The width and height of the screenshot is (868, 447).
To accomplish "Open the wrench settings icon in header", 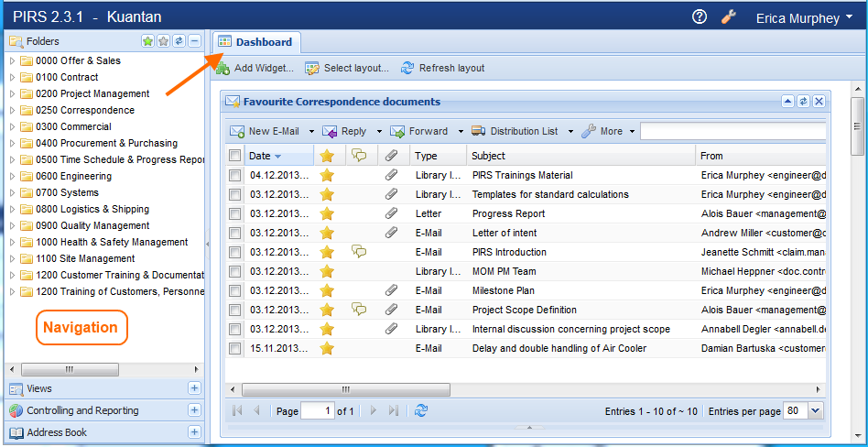I will point(729,17).
